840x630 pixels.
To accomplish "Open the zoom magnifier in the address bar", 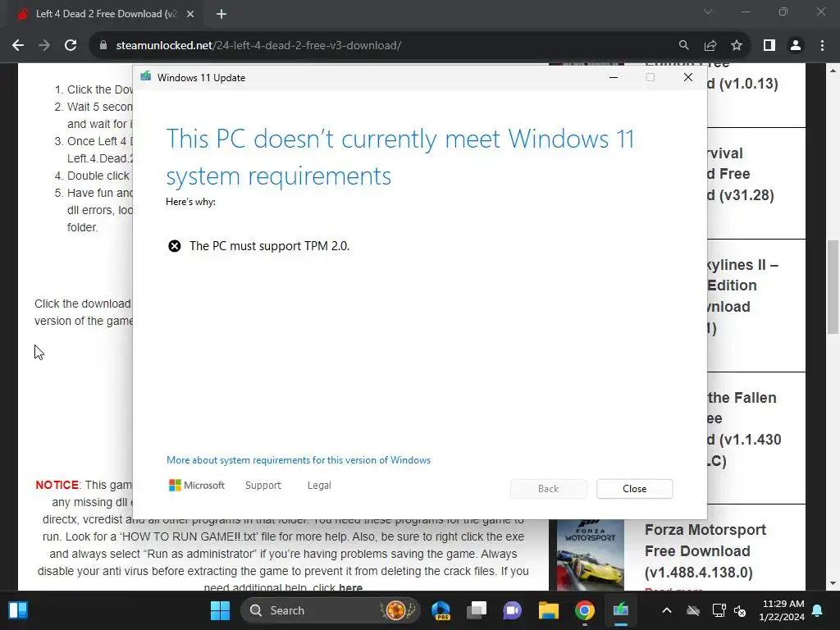I will [x=683, y=46].
